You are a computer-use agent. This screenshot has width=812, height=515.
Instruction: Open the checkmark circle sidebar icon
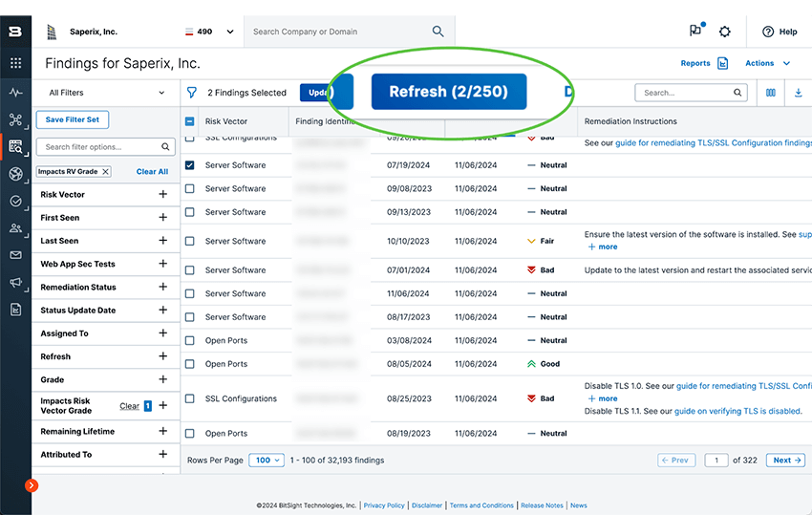(x=15, y=201)
